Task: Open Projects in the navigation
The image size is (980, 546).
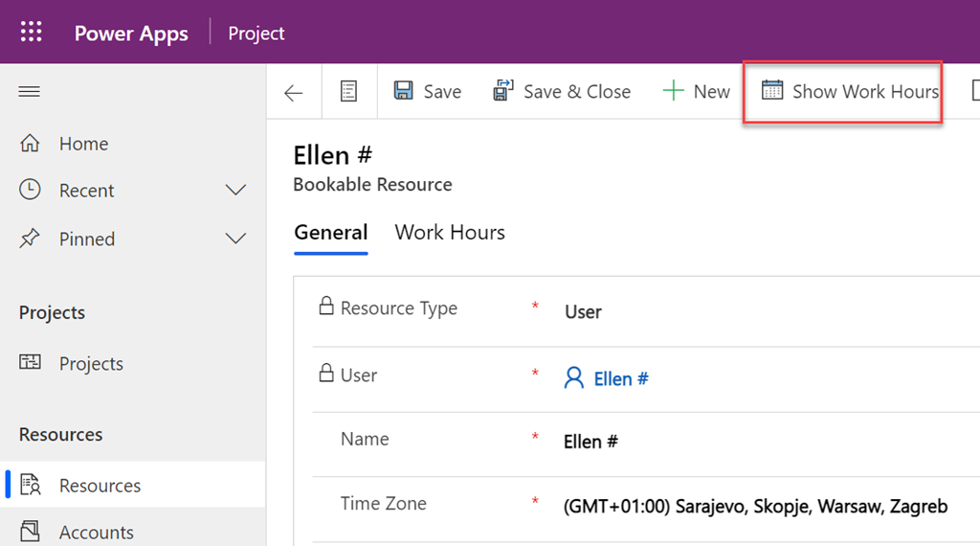Action: 91,364
